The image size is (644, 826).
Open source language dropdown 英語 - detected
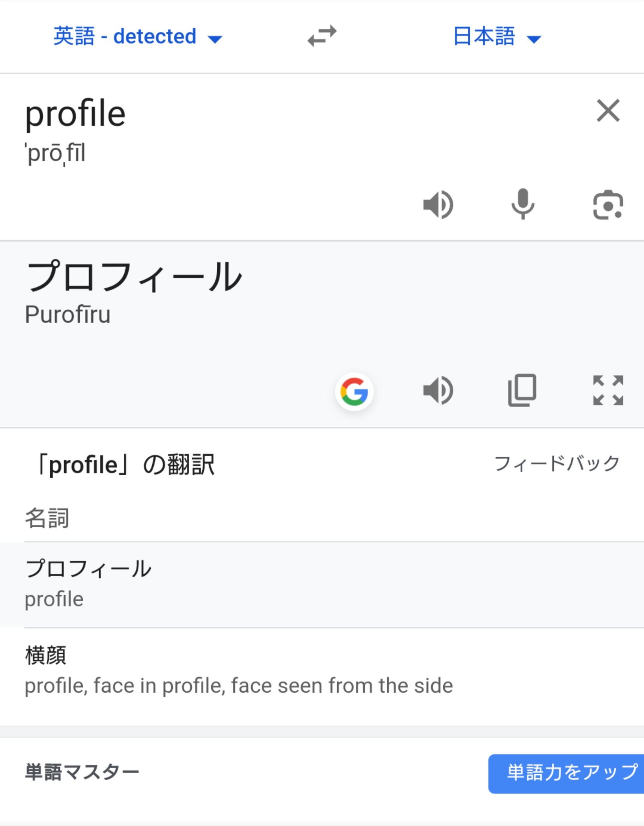point(137,37)
